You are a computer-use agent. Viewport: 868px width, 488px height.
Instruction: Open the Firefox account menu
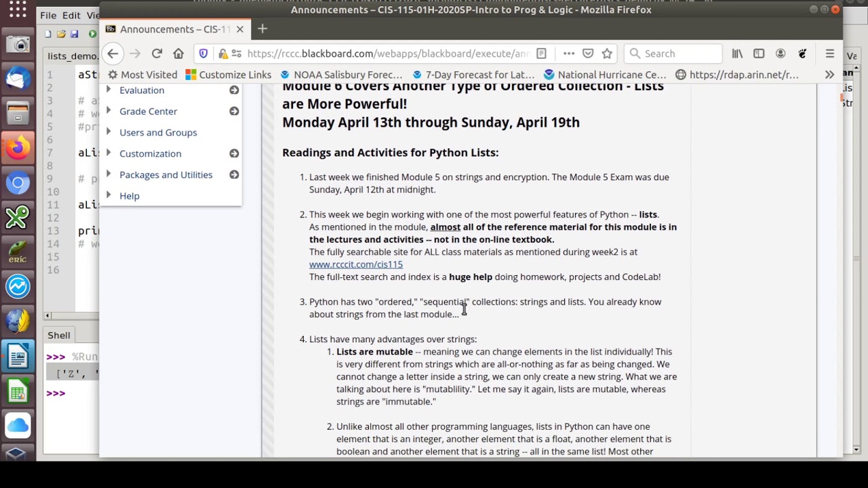781,54
